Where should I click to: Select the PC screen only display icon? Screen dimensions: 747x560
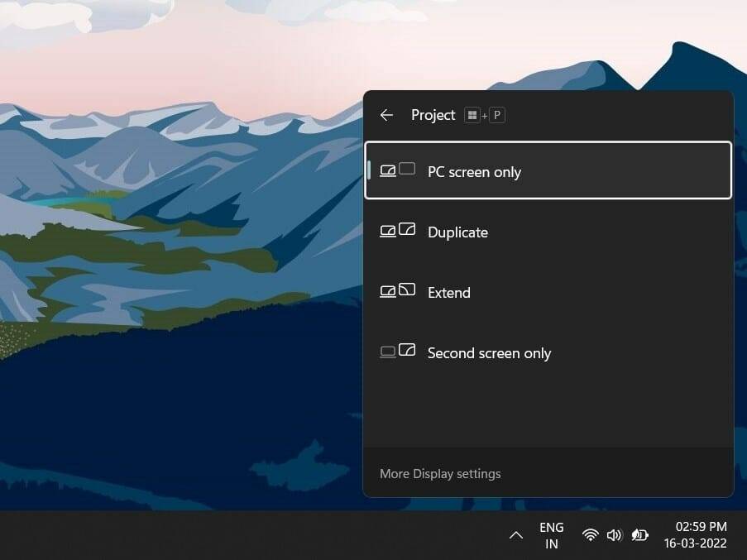396,170
